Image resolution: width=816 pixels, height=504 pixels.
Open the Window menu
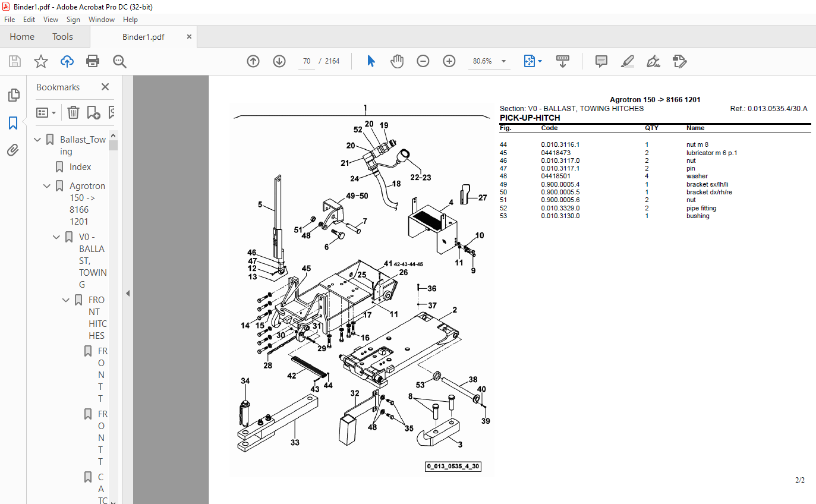[102, 20]
